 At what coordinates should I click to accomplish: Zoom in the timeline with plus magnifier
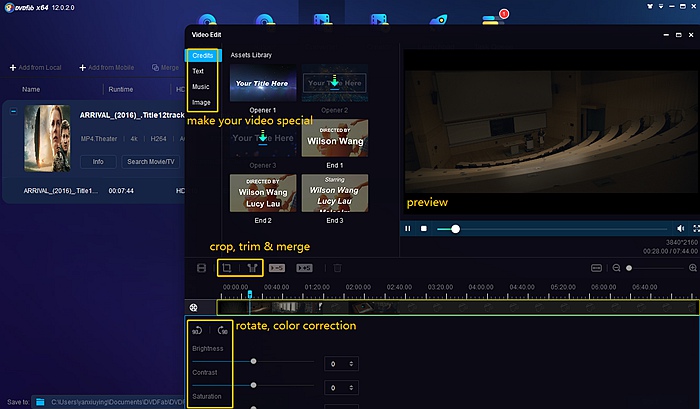693,268
